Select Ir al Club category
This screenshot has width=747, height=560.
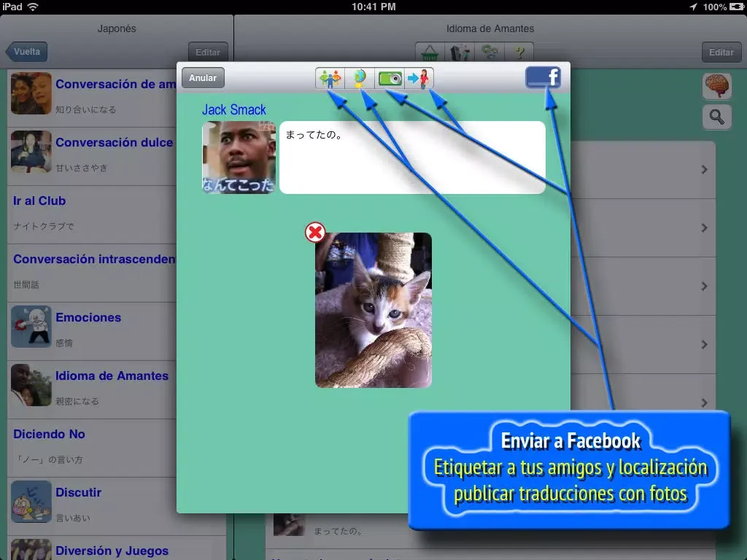pyautogui.click(x=93, y=214)
